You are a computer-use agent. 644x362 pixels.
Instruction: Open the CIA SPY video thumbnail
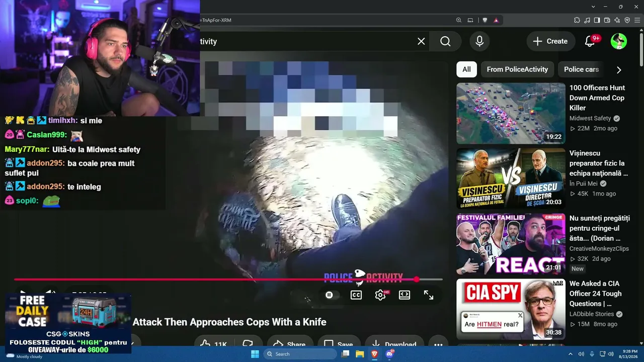pyautogui.click(x=511, y=309)
